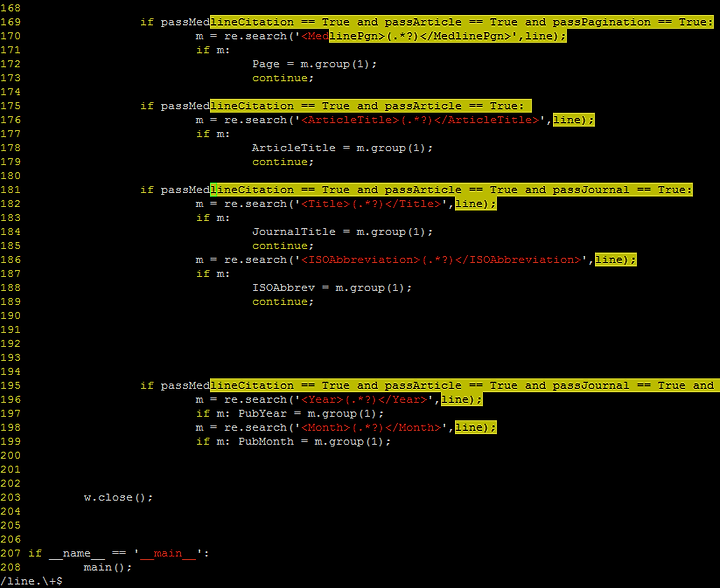720x588 pixels.
Task: Click line number 190 in the gutter
Action: [11, 316]
